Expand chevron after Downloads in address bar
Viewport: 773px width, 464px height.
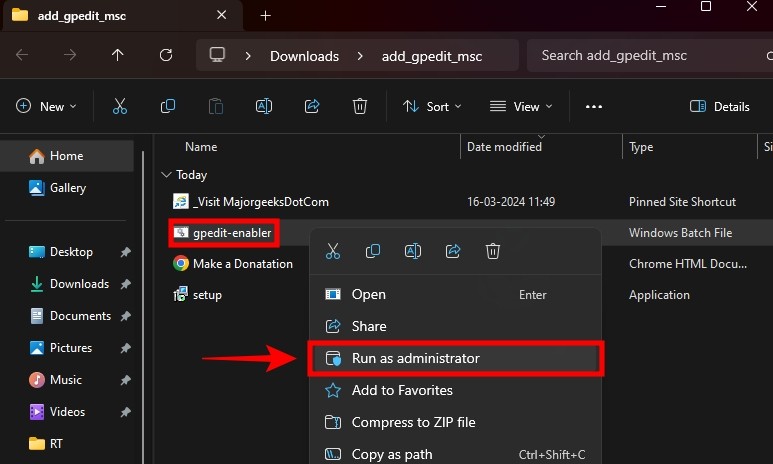point(360,56)
